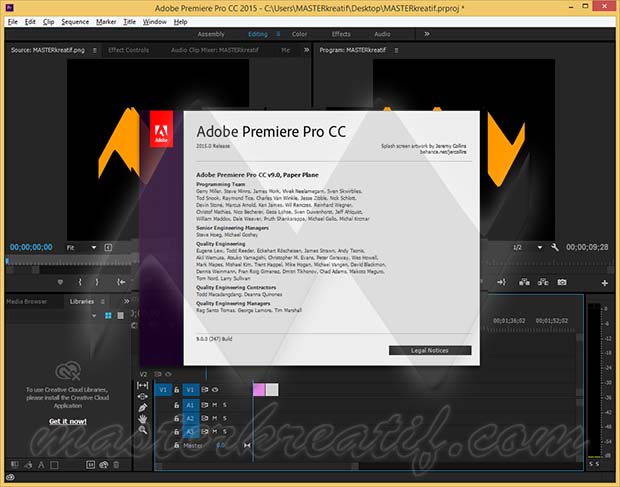This screenshot has width=620, height=487.
Task: Select the Slip tool with crossed arrows
Action: click(x=142, y=396)
